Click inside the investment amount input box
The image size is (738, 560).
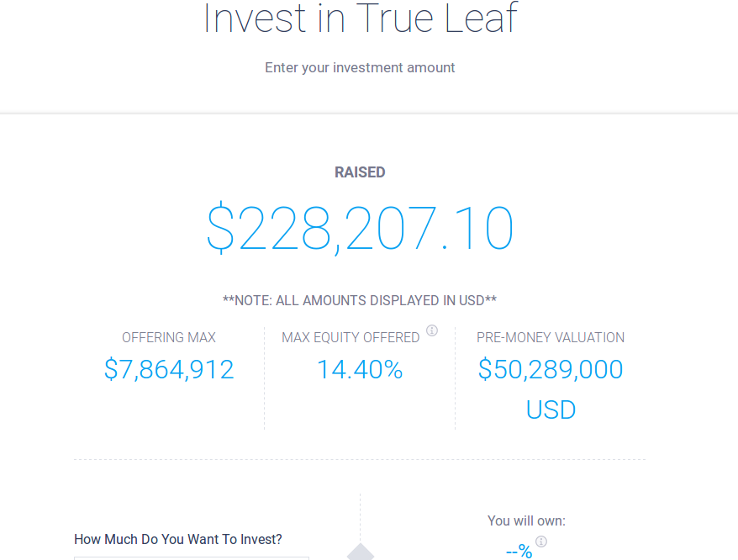click(192, 557)
